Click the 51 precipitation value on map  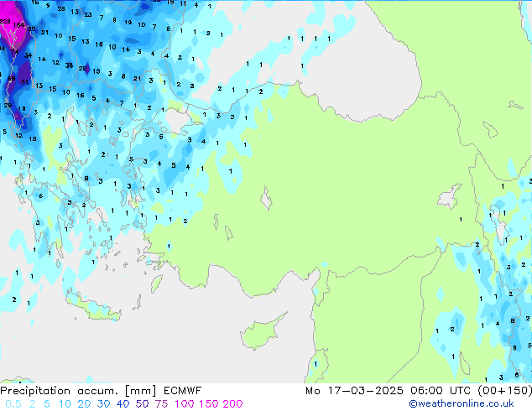pos(25,82)
